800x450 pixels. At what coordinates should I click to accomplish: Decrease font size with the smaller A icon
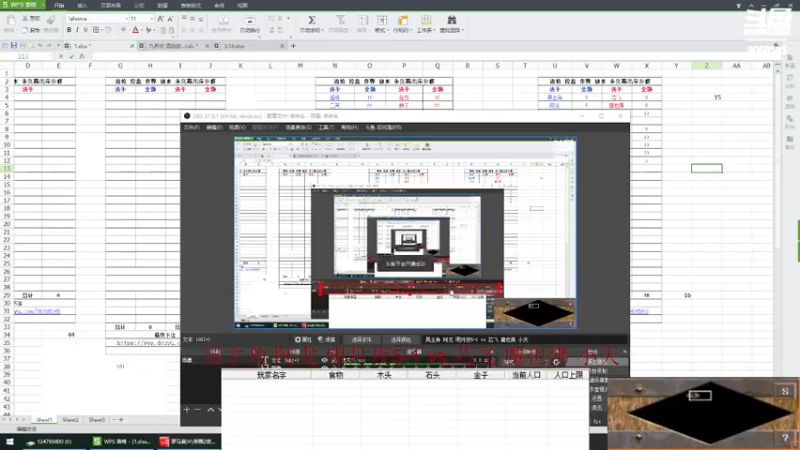[170, 19]
